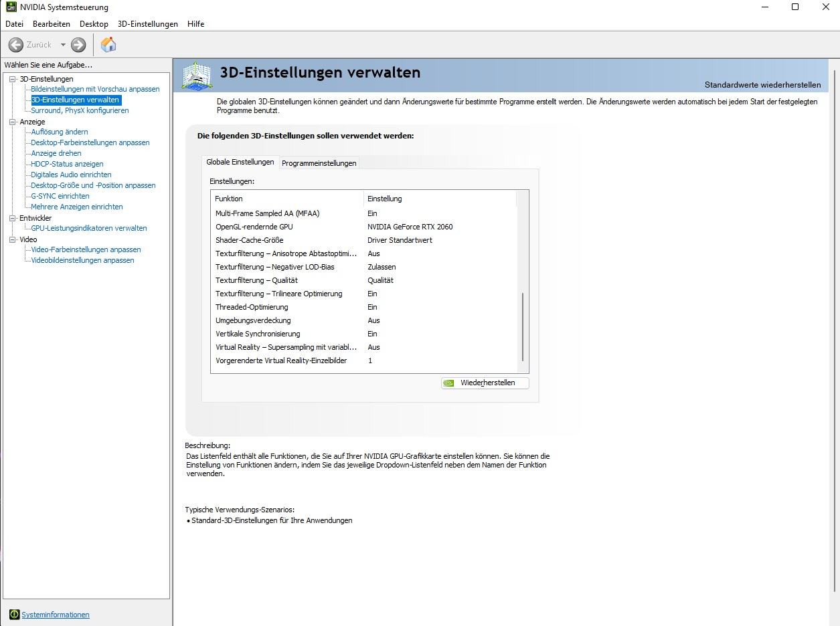Screen dimensions: 840x626
Task: Open Auflösung ändern
Action: [x=60, y=132]
